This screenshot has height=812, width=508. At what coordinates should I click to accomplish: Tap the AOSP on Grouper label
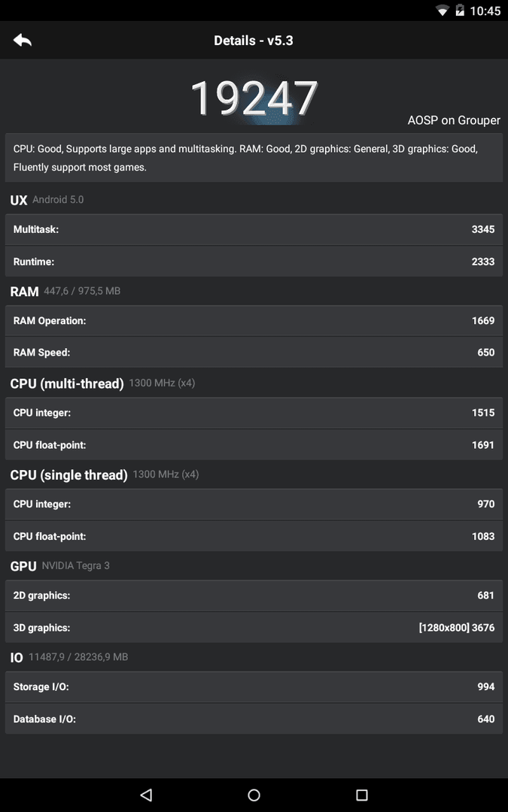(x=454, y=120)
